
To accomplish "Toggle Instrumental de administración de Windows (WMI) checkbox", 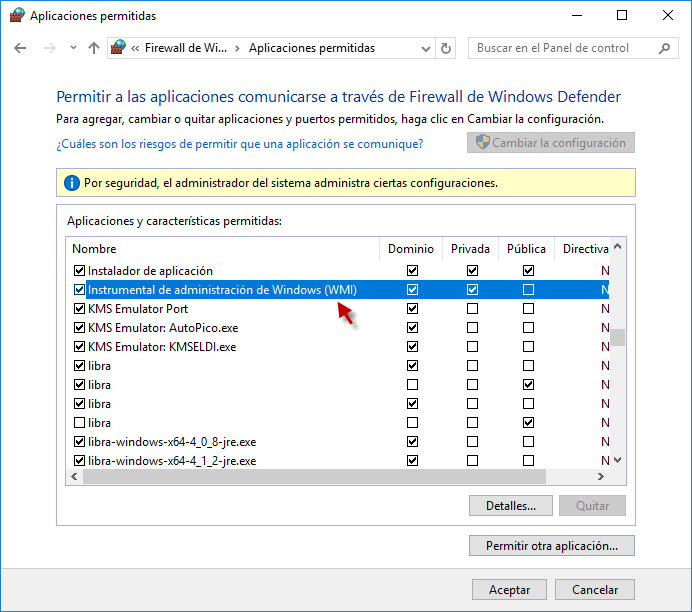I will click(79, 289).
